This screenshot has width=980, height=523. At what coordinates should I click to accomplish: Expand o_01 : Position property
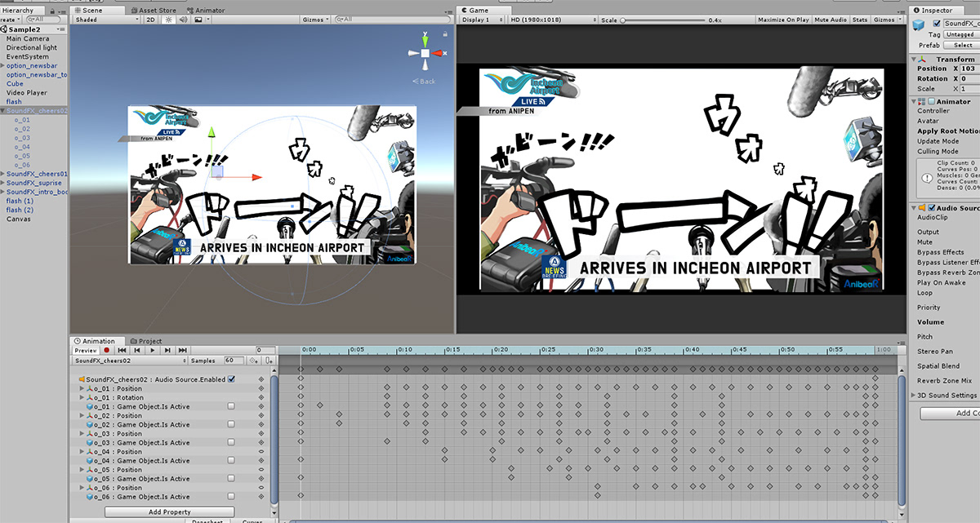pos(82,388)
